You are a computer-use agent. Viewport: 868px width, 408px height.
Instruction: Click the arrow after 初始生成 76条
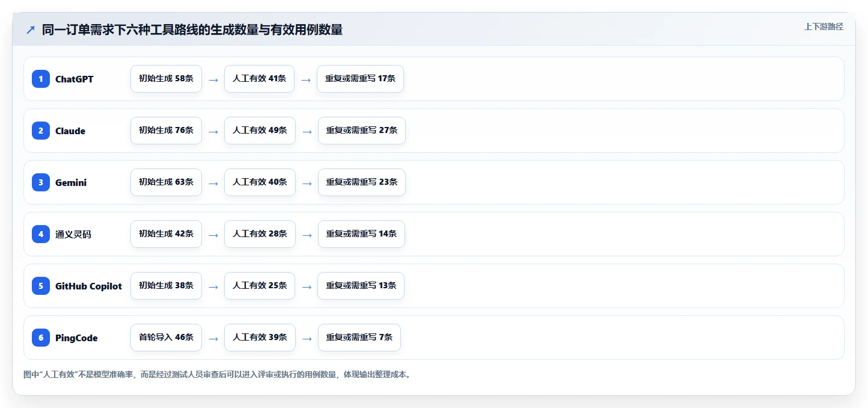(x=213, y=131)
